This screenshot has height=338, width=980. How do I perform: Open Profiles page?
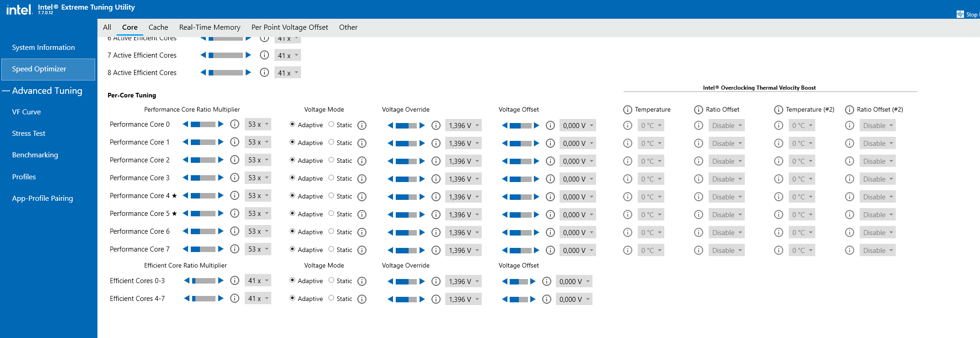coord(24,177)
